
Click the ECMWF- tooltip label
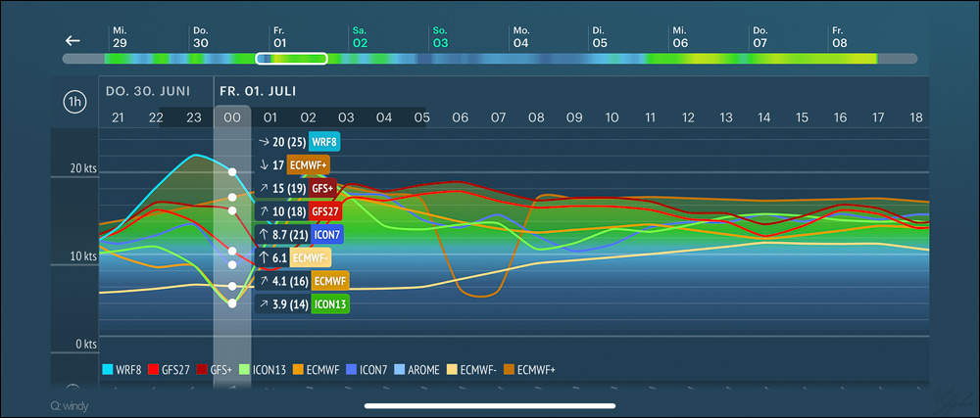pyautogui.click(x=312, y=257)
